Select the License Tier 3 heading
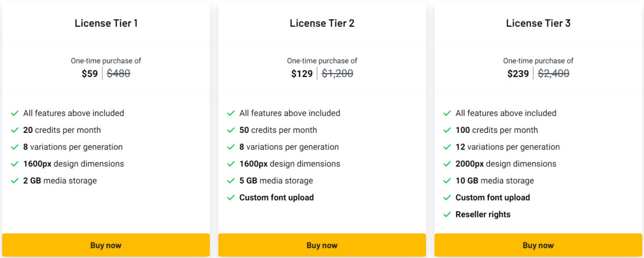The image size is (644, 258). 538,23
